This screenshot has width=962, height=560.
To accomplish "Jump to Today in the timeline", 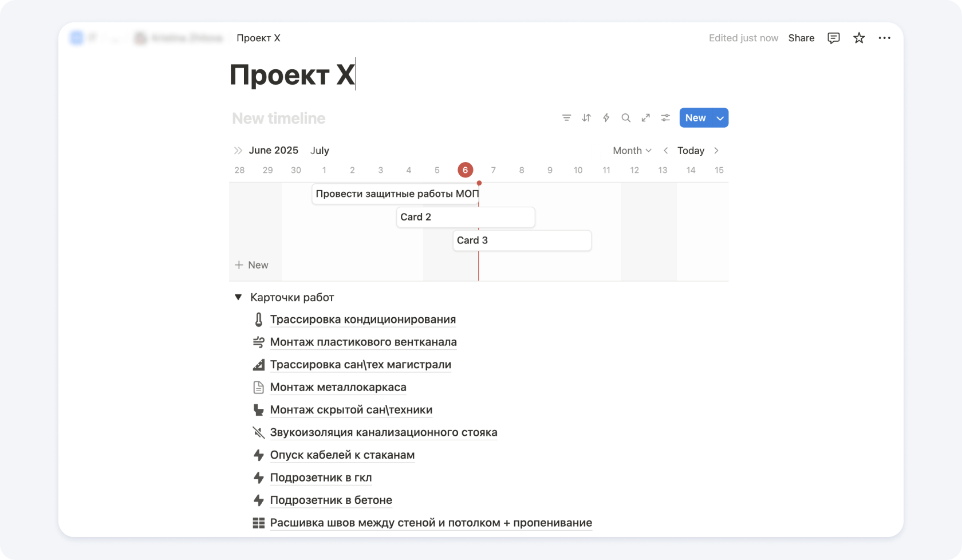I will [691, 151].
